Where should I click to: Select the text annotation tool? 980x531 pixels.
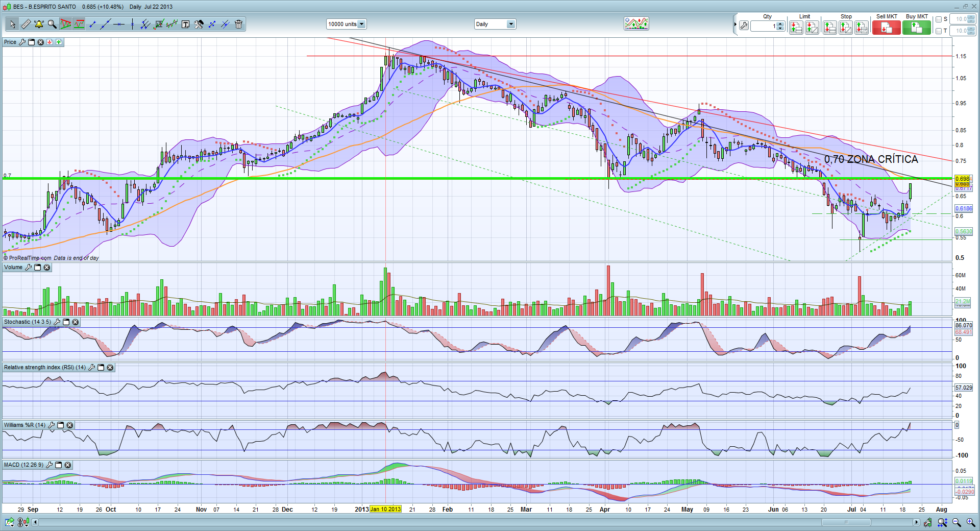point(185,24)
